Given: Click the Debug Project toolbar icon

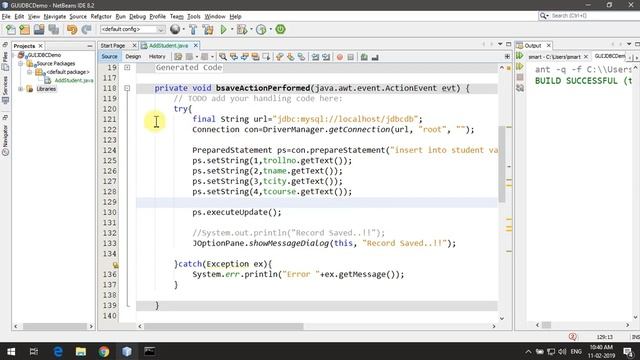Looking at the screenshot, I should (242, 29).
